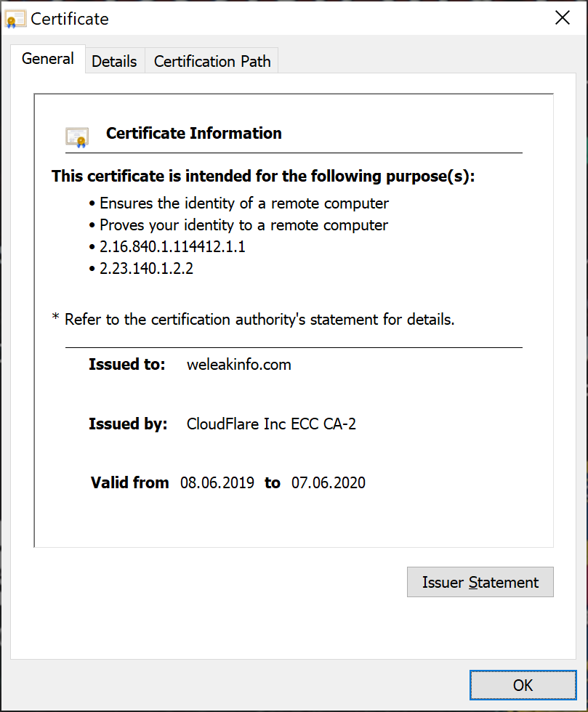The height and width of the screenshot is (712, 588).
Task: Switch to the Details tab
Action: pos(114,62)
